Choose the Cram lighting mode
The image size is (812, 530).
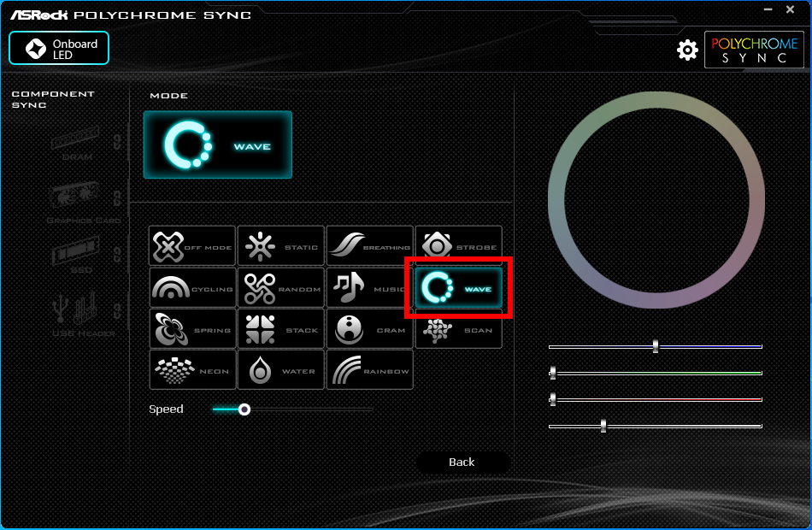click(370, 329)
